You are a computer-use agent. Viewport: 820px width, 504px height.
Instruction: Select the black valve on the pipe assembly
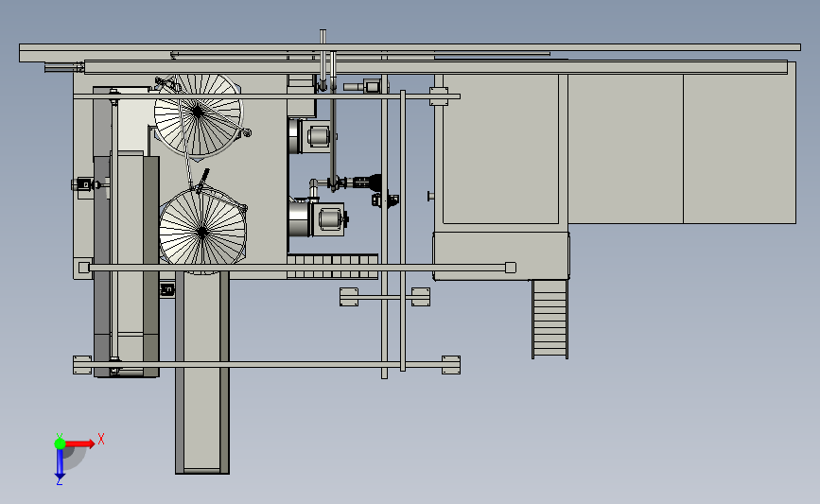click(x=366, y=182)
